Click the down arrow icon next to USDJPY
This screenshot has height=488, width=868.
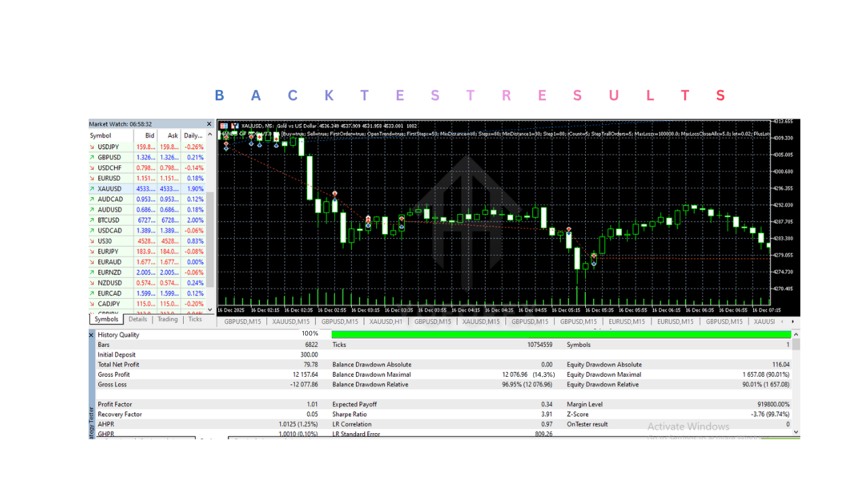click(92, 146)
